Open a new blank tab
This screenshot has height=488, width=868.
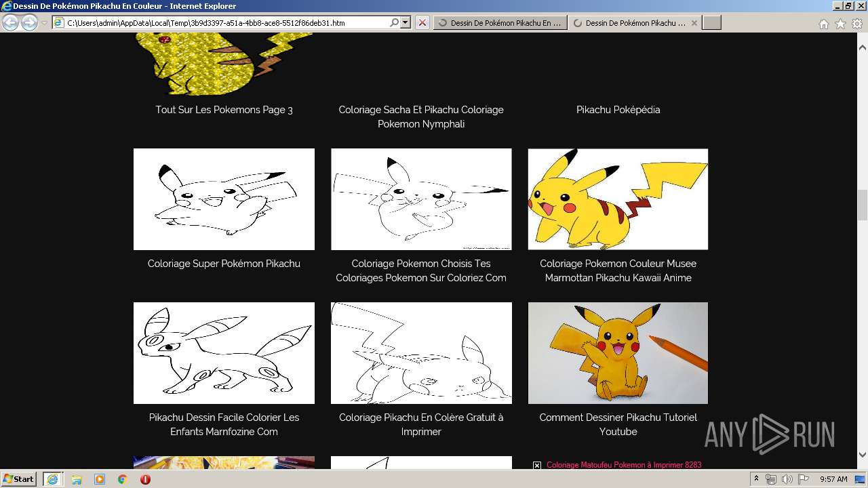[711, 22]
